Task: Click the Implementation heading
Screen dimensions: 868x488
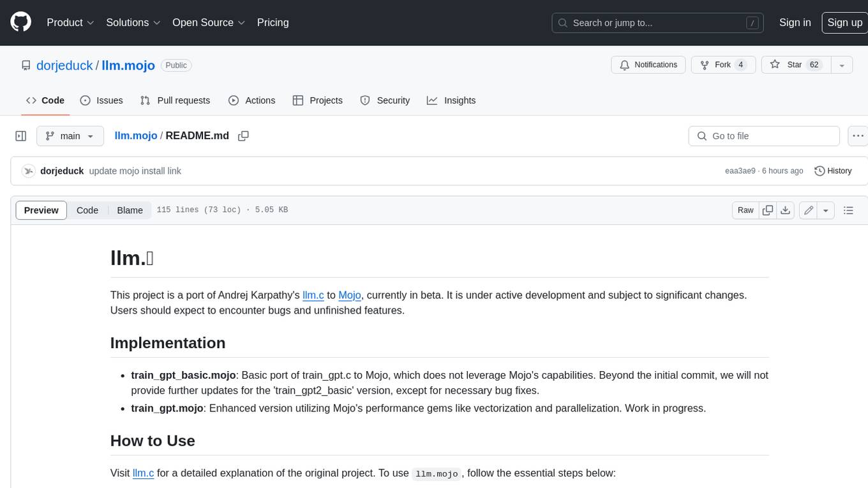Action: [168, 343]
